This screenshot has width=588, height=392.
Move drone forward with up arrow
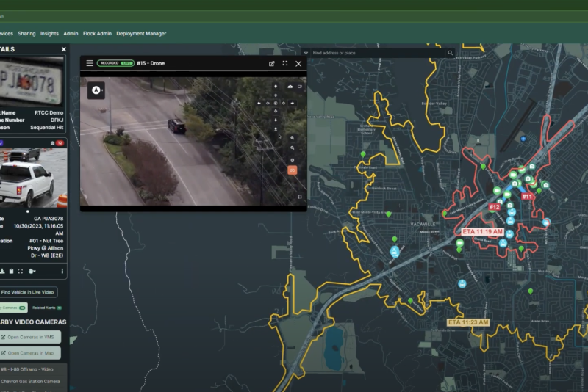(x=276, y=86)
